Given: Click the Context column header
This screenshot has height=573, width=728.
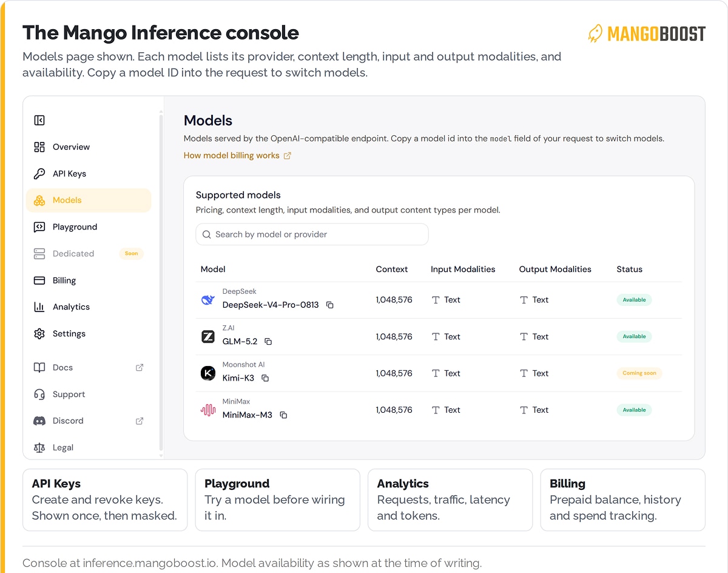Looking at the screenshot, I should click(392, 269).
